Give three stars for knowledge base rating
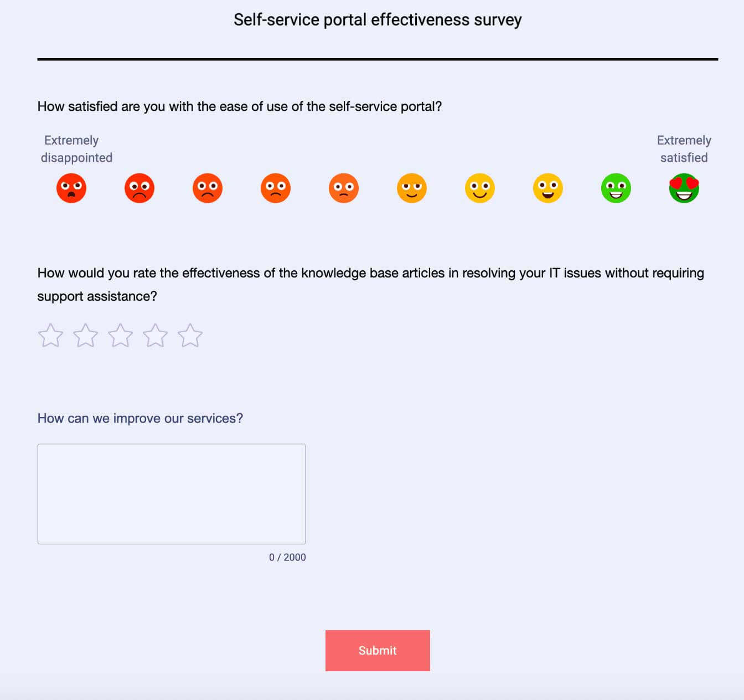Viewport: 744px width, 700px height. [x=121, y=335]
